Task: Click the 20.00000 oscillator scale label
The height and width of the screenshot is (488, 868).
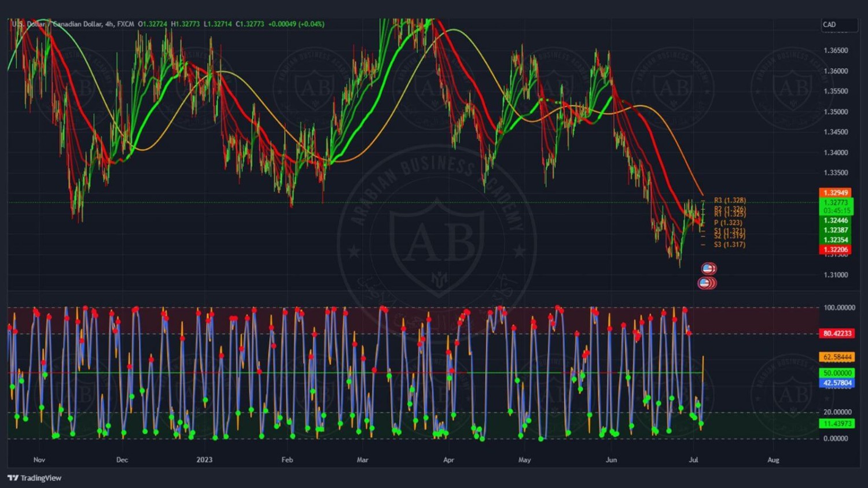Action: 837,412
